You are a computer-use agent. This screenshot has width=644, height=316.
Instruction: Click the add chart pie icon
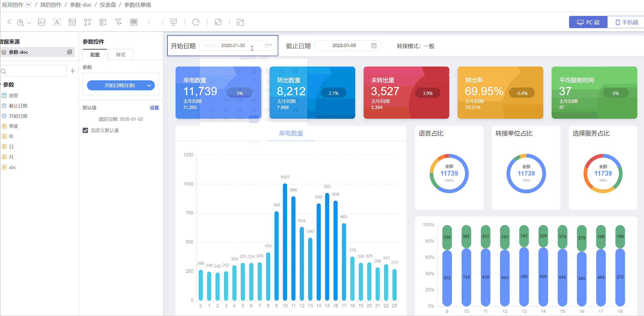pos(20,22)
